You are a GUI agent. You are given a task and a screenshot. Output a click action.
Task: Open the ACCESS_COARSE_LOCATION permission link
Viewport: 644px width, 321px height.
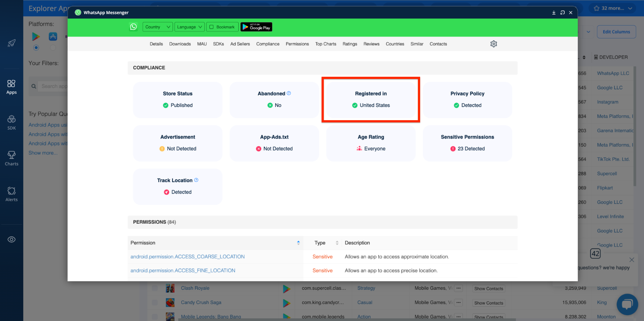click(x=187, y=257)
